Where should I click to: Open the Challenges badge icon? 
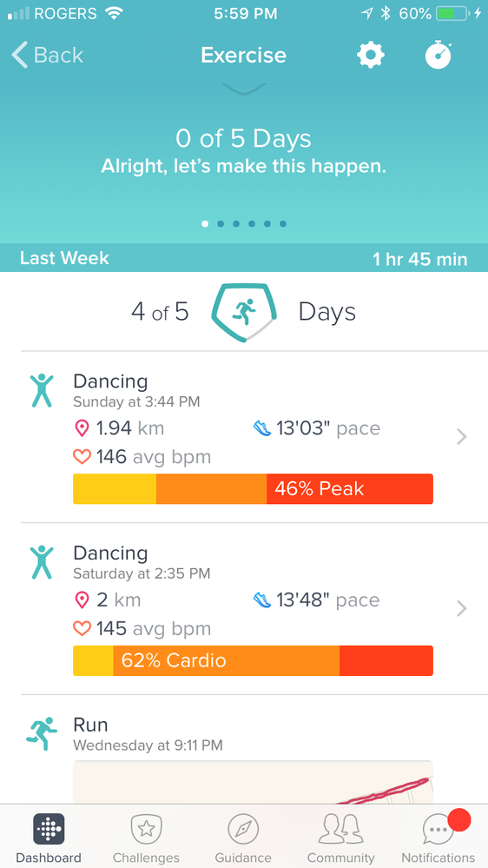pyautogui.click(x=146, y=829)
